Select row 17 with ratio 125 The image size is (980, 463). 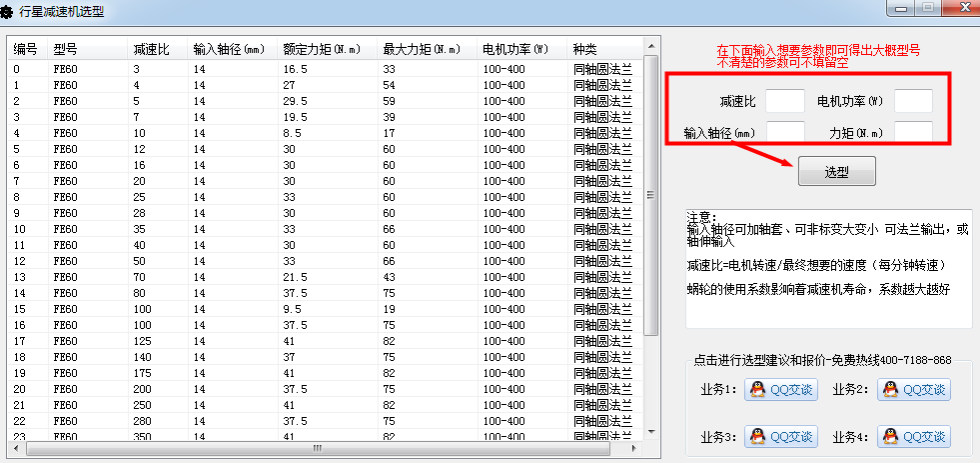click(325, 341)
